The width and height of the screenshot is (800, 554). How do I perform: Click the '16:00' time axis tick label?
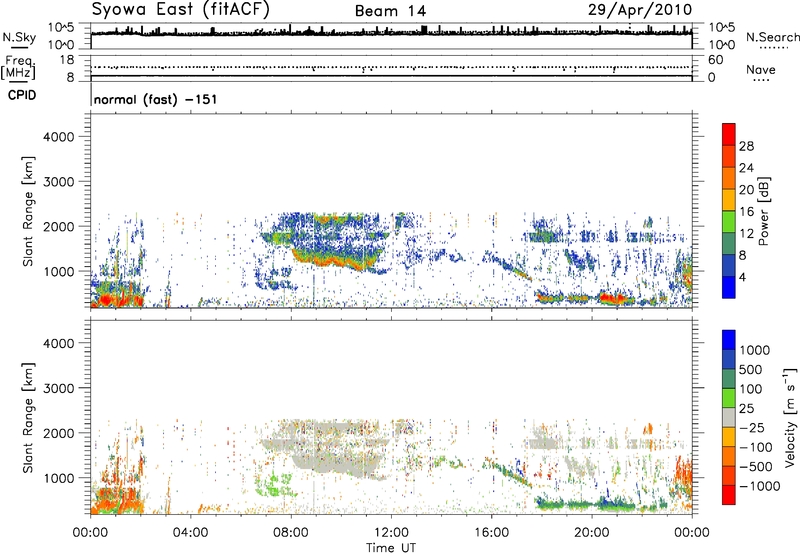click(492, 533)
